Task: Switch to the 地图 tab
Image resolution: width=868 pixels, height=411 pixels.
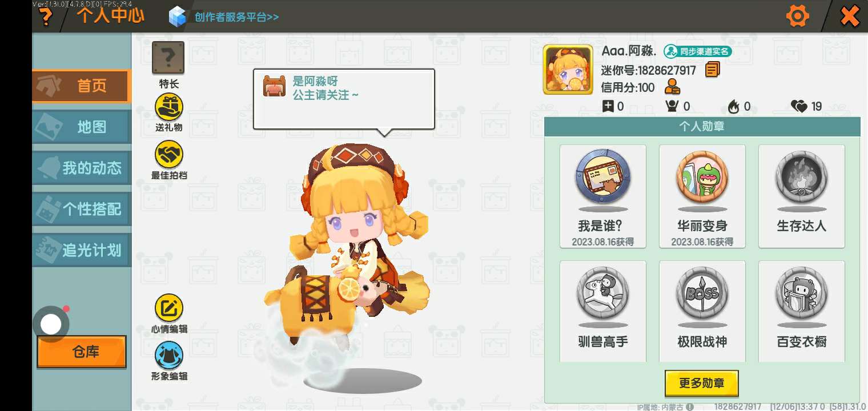Action: point(82,127)
